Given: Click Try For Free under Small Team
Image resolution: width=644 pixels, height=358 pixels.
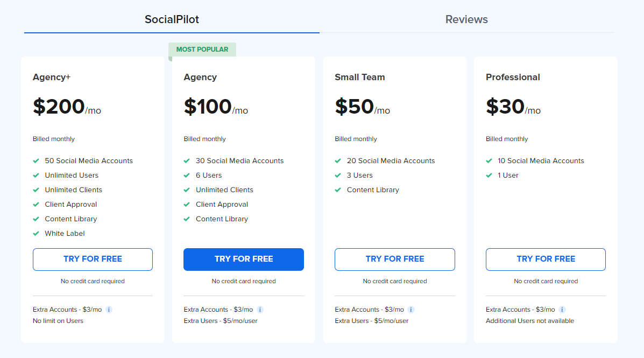Looking at the screenshot, I should point(395,259).
